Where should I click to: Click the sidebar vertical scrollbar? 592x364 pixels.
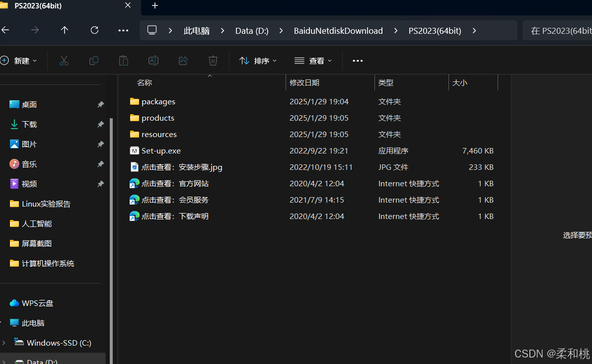111,241
